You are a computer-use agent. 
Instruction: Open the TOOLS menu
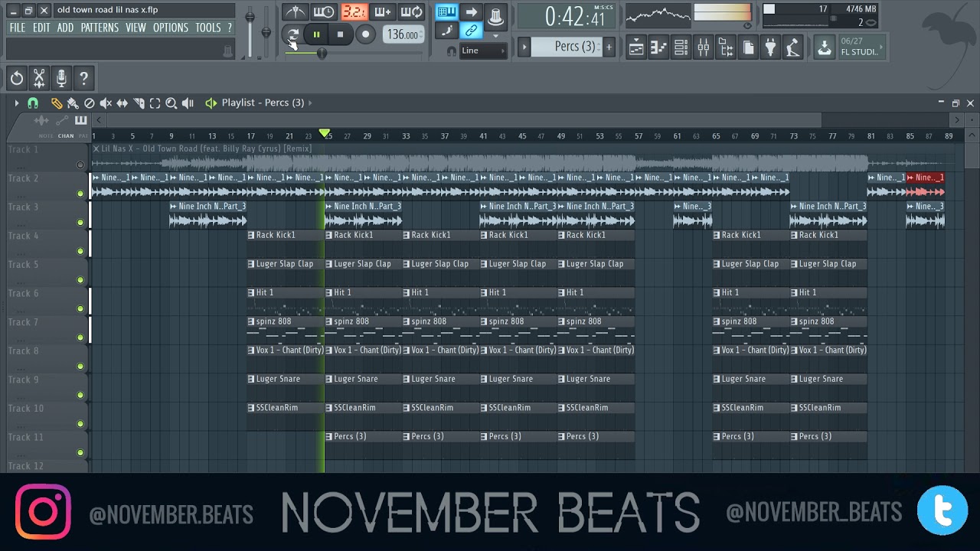pos(207,28)
